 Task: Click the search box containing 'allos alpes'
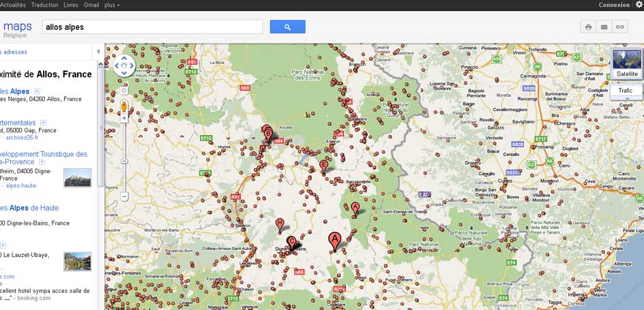coord(152,27)
